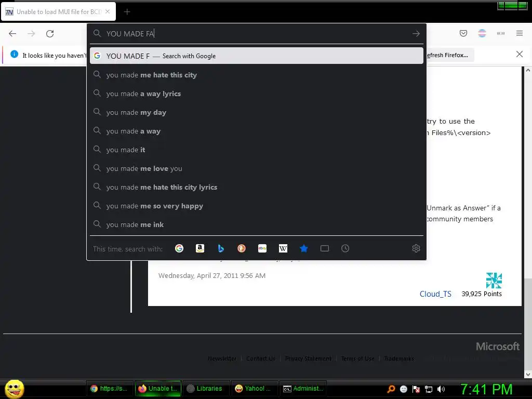Search this time with Amazon icon
532x399 pixels.
coord(200,248)
